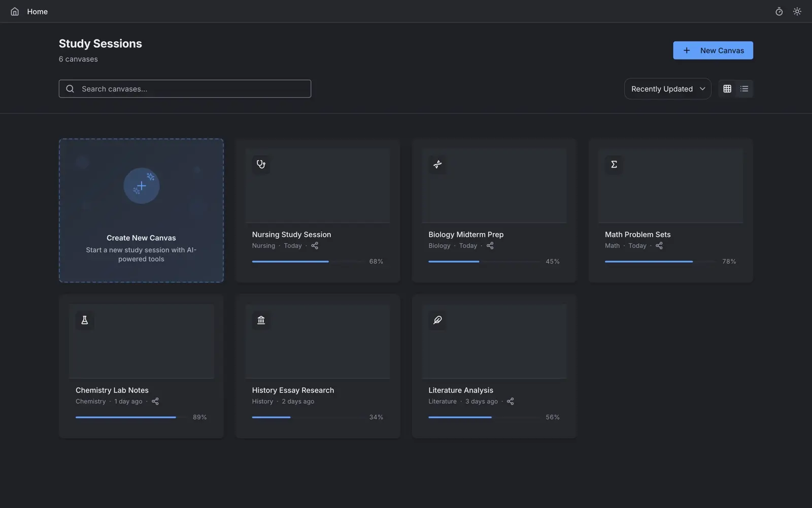Click the sparkle plus circle icon
812x508 pixels.
coord(142,186)
